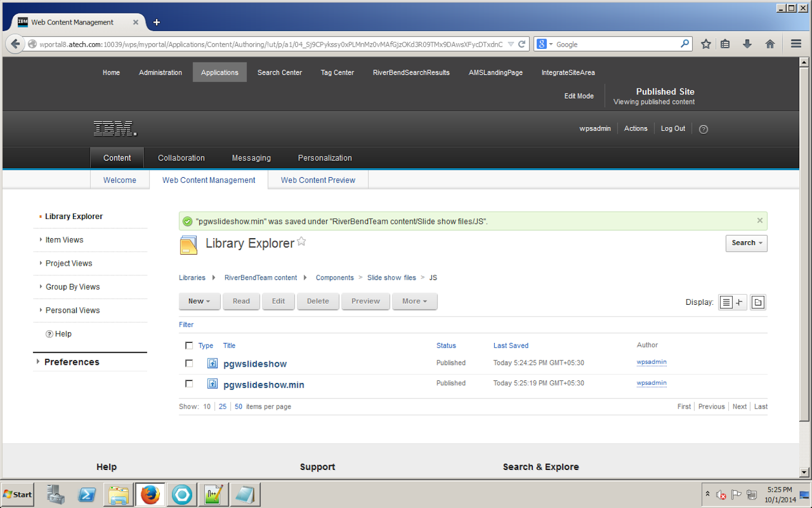The width and height of the screenshot is (812, 508).
Task: Reload the page with refresh icon
Action: click(522, 44)
